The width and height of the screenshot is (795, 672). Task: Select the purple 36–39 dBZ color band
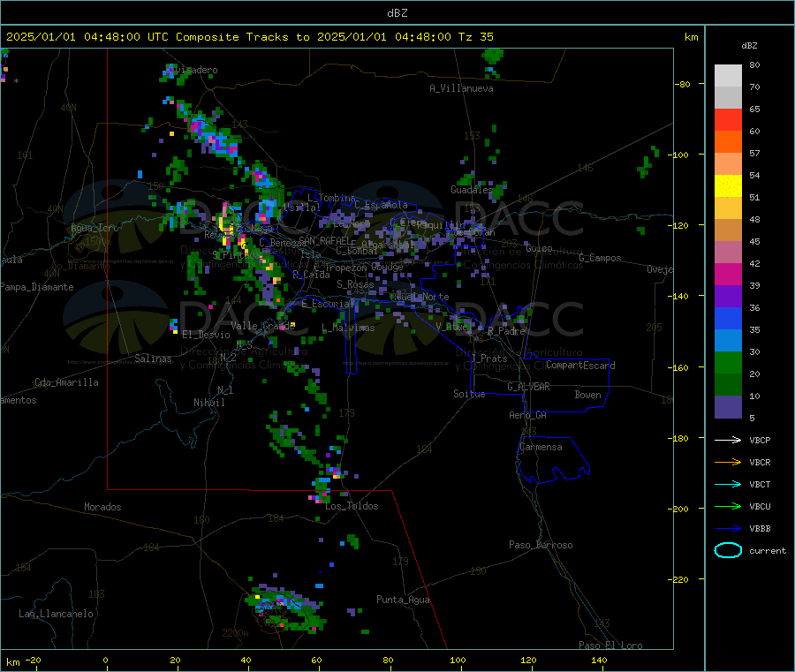tap(728, 297)
